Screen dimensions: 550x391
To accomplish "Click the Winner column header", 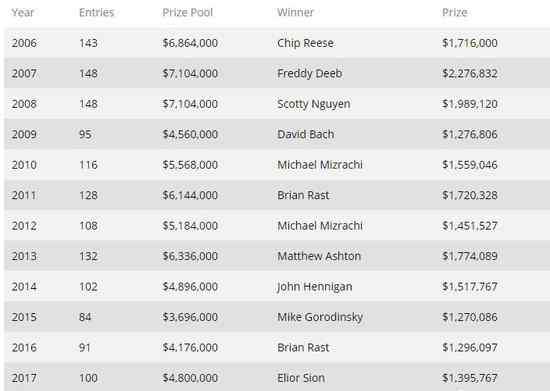I will (x=295, y=13).
